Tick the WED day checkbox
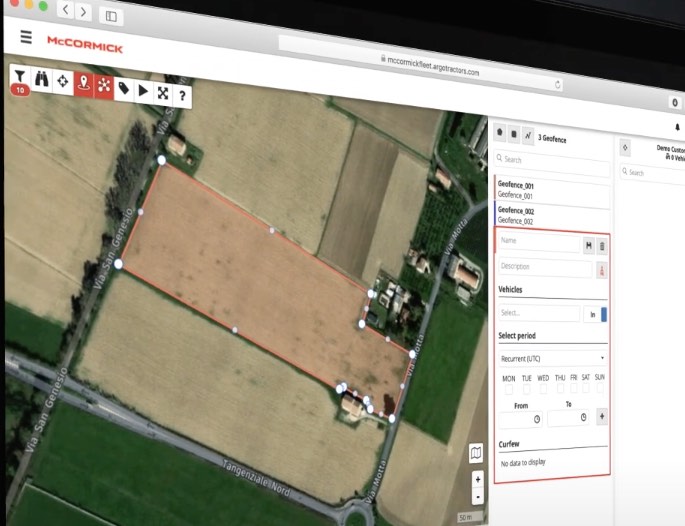685x526 pixels. (x=543, y=390)
